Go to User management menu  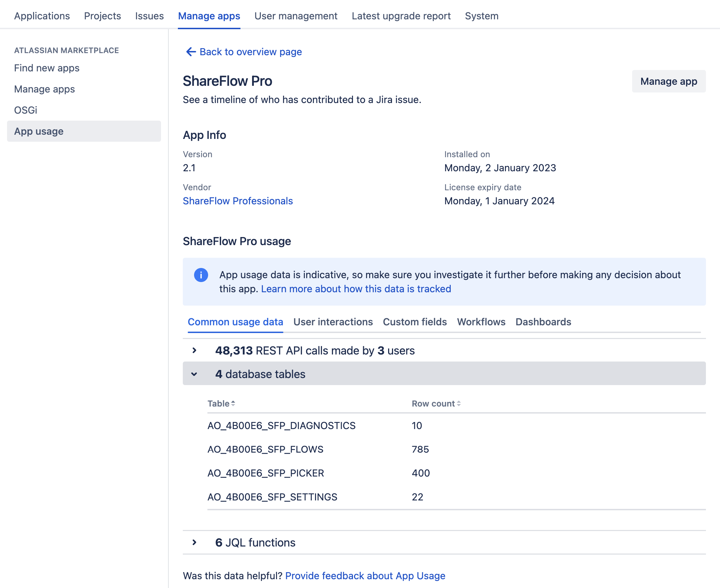[296, 16]
